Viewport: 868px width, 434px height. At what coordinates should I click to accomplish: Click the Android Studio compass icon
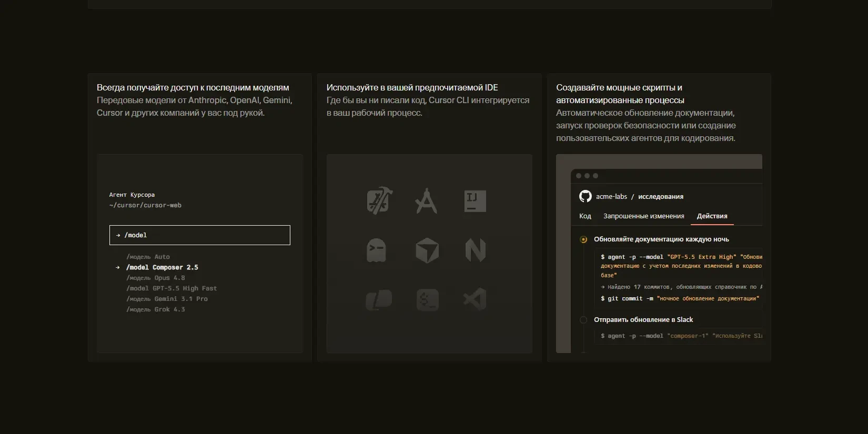(426, 201)
